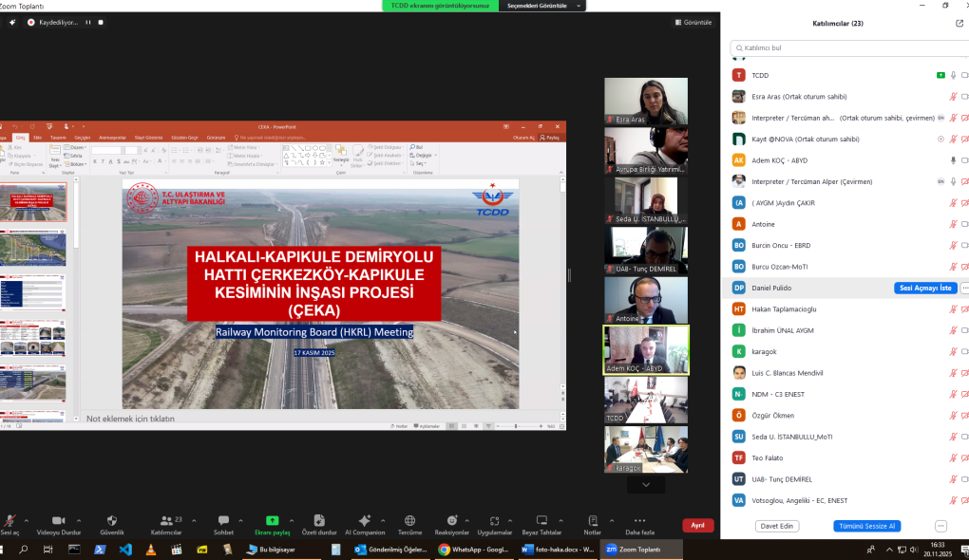Viewport: 969px width, 560px height.
Task: Expand the video thumbnails down arrow
Action: point(646,484)
